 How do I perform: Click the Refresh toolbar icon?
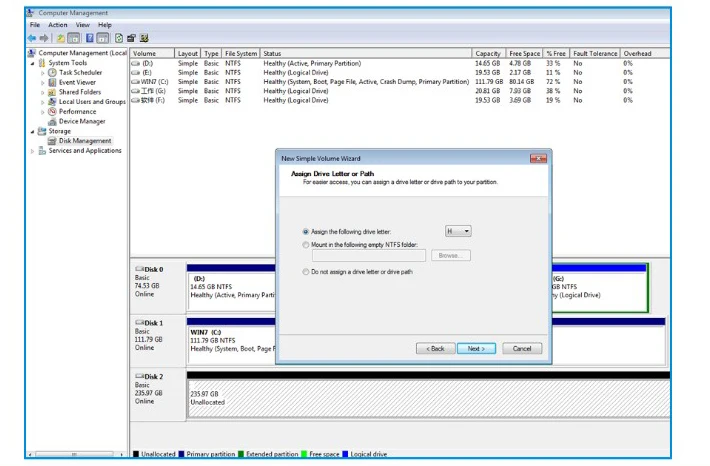pyautogui.click(x=119, y=38)
